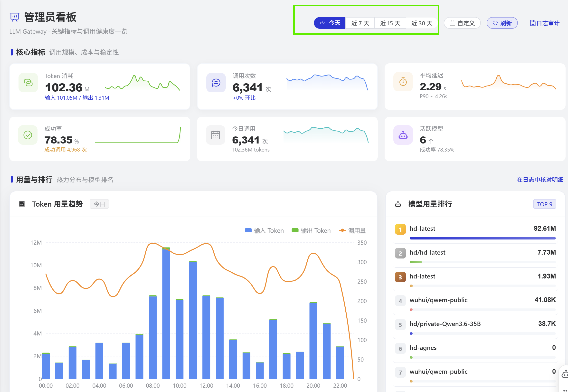Click the +0% 环比 text

(244, 98)
